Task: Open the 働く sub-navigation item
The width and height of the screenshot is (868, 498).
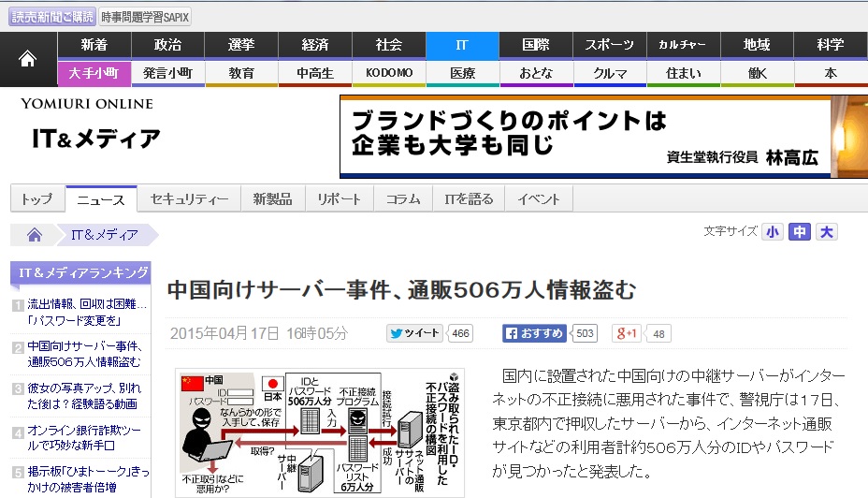Action: coord(757,73)
